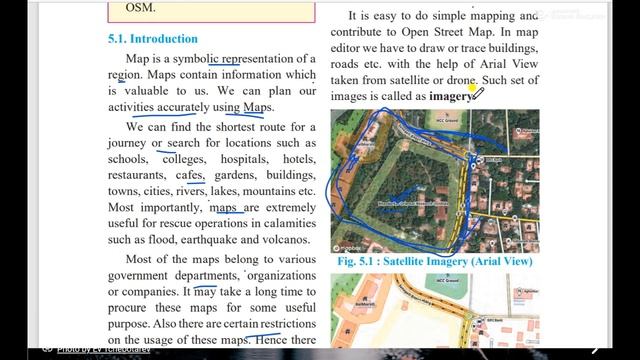Click the line 'editor we have to draw or trace buildings,'
Image resolution: width=640 pixels, height=360 pixels.
(435, 48)
